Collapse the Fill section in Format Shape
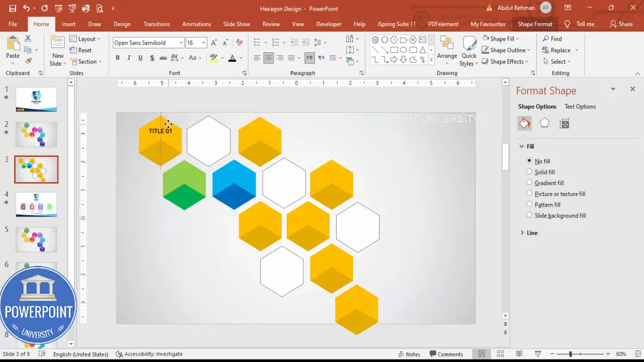The width and height of the screenshot is (644, 362). click(x=522, y=146)
